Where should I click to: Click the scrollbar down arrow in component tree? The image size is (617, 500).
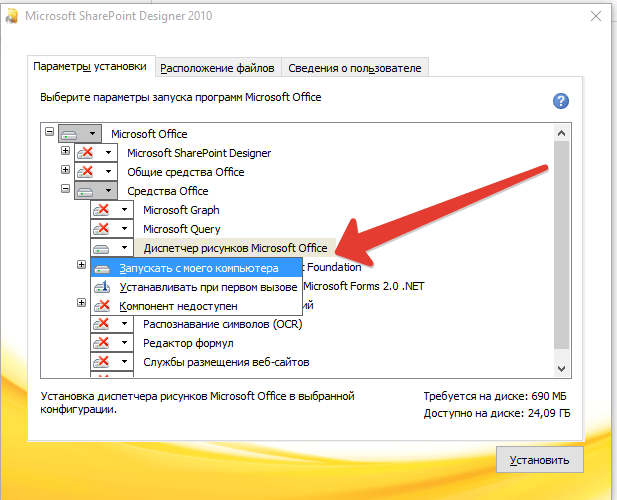coord(562,369)
